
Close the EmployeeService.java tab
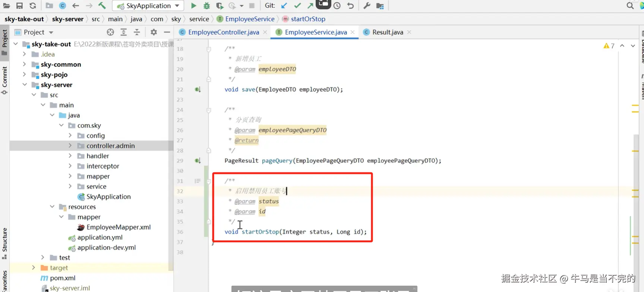pos(353,32)
